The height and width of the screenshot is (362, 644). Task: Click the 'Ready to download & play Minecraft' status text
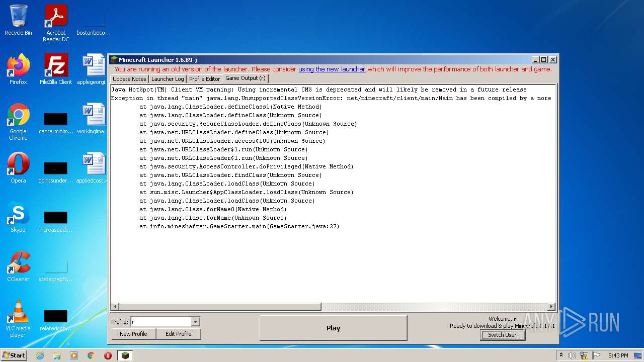coord(502,326)
